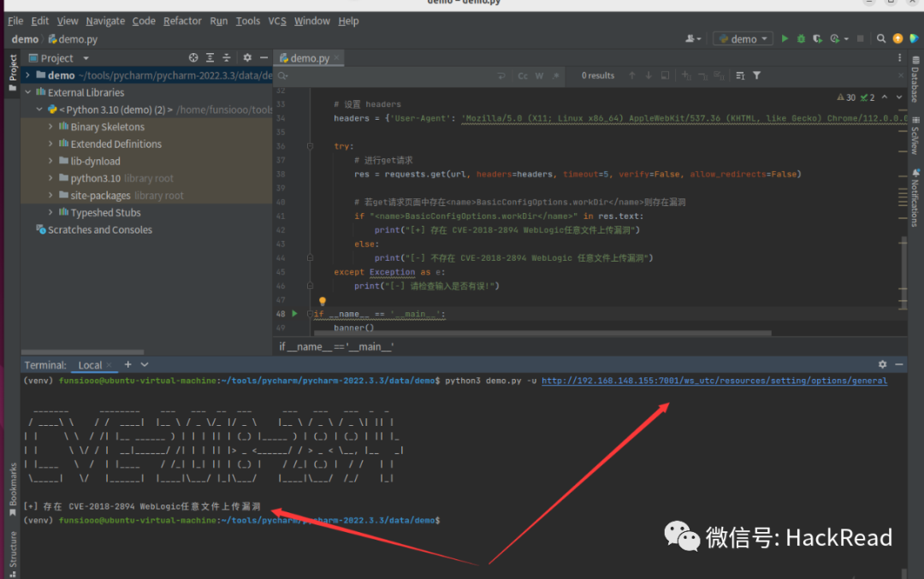Hide the Project panel with minus icon
924x579 pixels.
264,57
